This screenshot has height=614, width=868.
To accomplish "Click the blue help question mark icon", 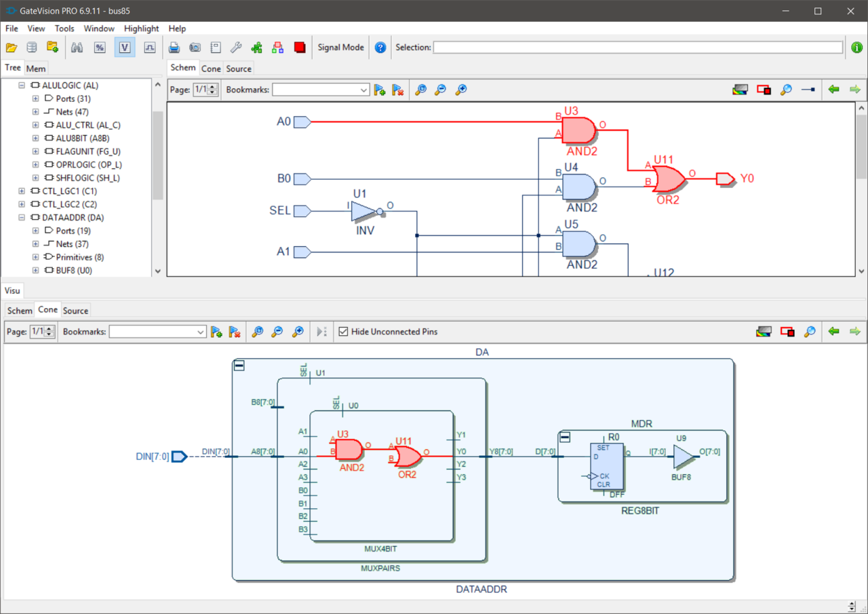I will pos(380,47).
